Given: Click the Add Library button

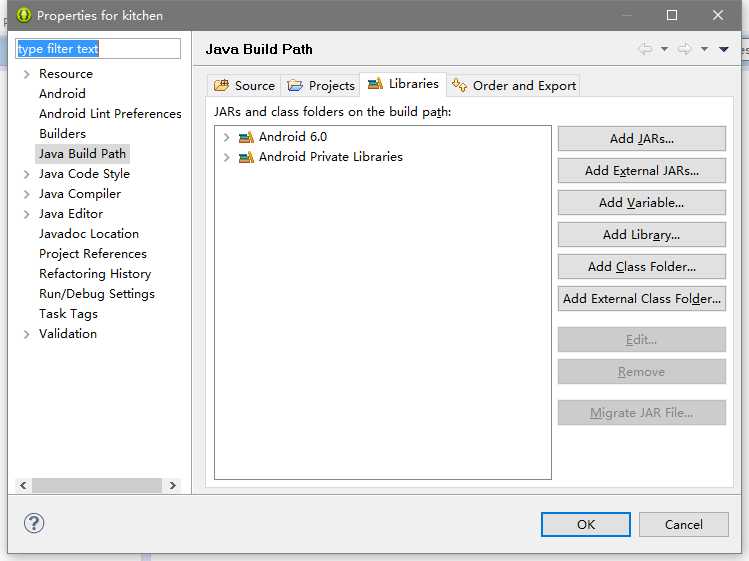Looking at the screenshot, I should pyautogui.click(x=642, y=235).
